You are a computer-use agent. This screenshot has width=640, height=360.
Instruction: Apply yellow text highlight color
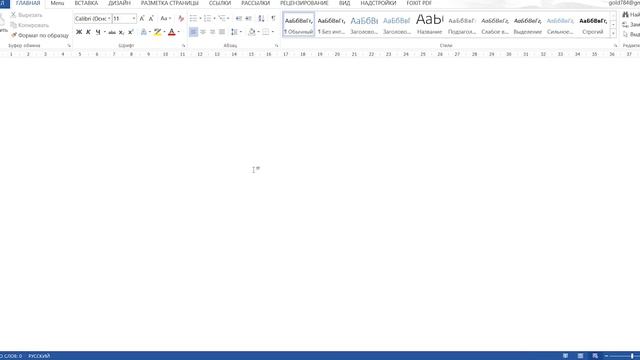(158, 32)
